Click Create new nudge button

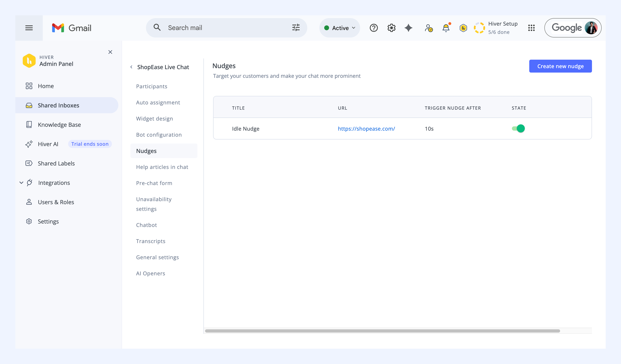tap(560, 66)
